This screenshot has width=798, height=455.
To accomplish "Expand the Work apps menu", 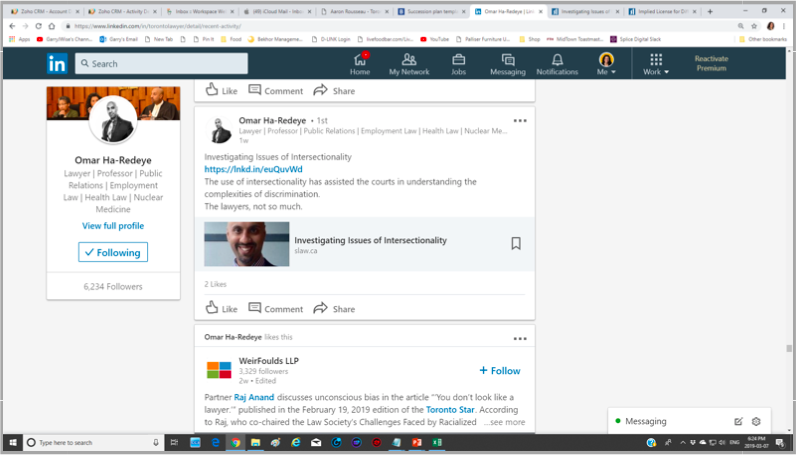I will pyautogui.click(x=656, y=64).
